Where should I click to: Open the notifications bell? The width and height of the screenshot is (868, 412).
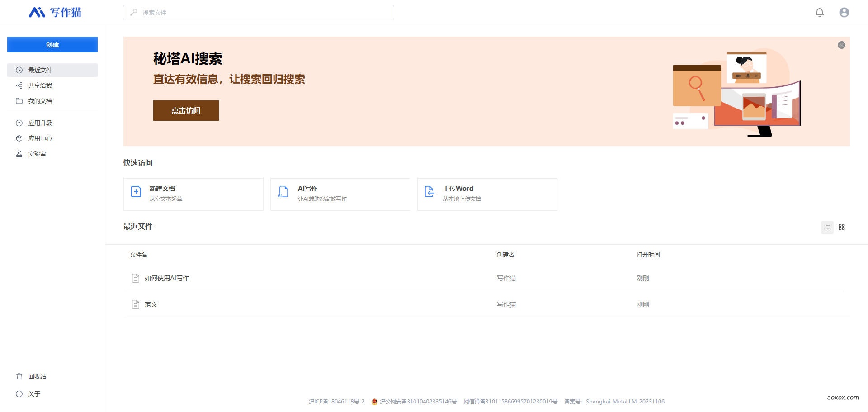pos(820,12)
